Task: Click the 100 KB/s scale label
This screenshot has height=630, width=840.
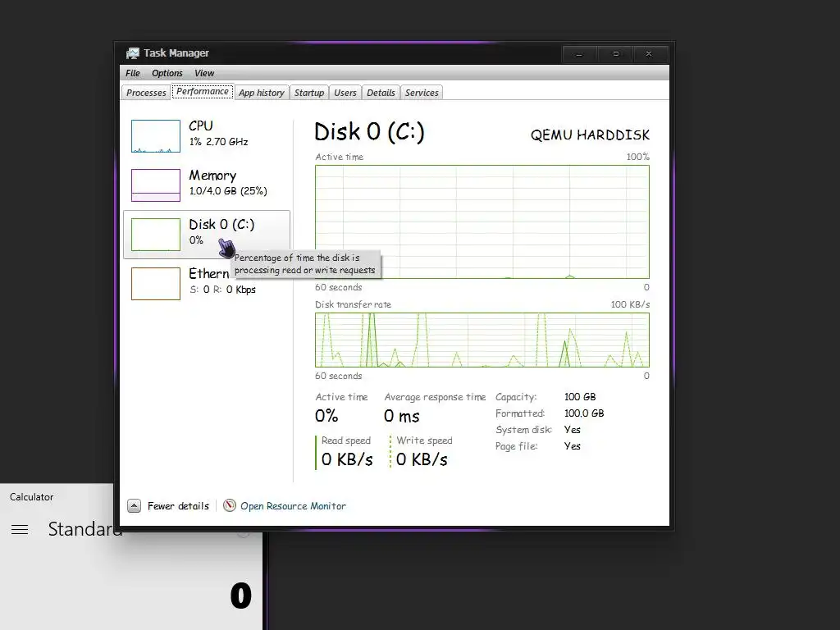Action: coord(630,304)
